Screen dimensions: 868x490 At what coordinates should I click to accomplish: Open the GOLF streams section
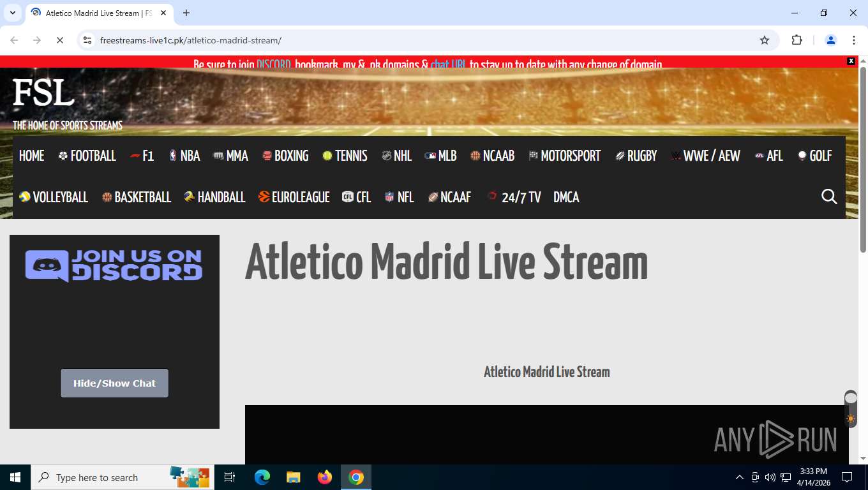[814, 156]
